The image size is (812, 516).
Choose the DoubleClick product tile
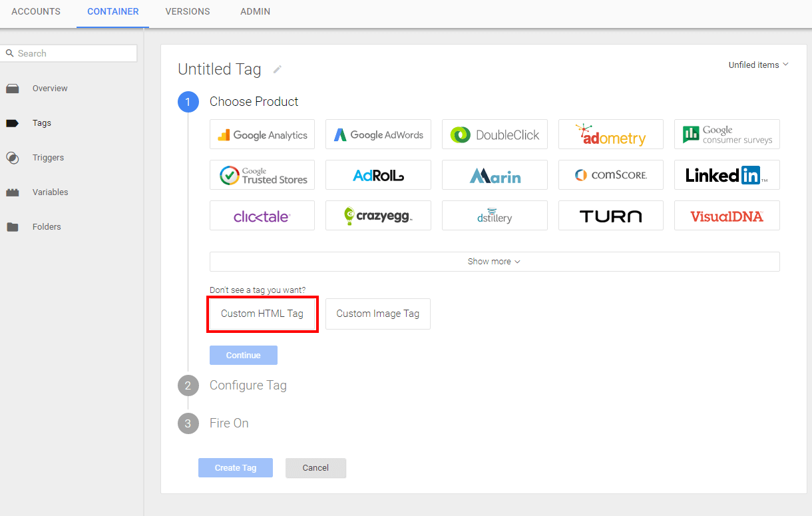pos(495,134)
